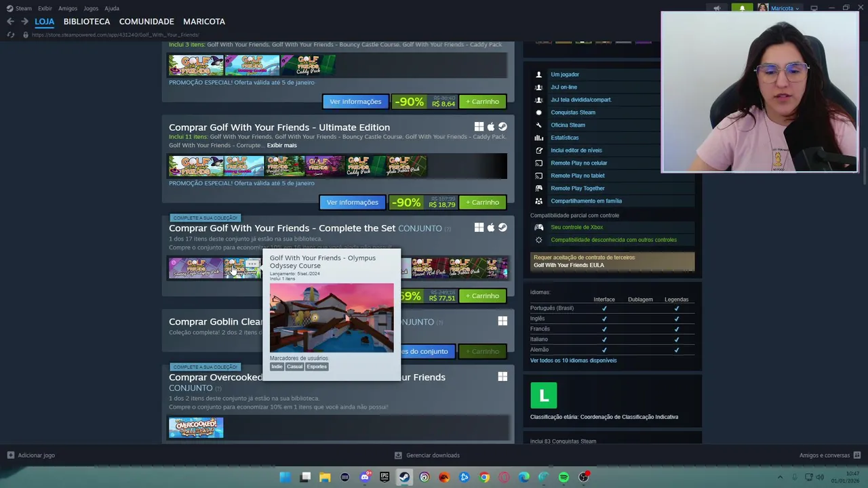Open the Jogos menu

[x=91, y=8]
